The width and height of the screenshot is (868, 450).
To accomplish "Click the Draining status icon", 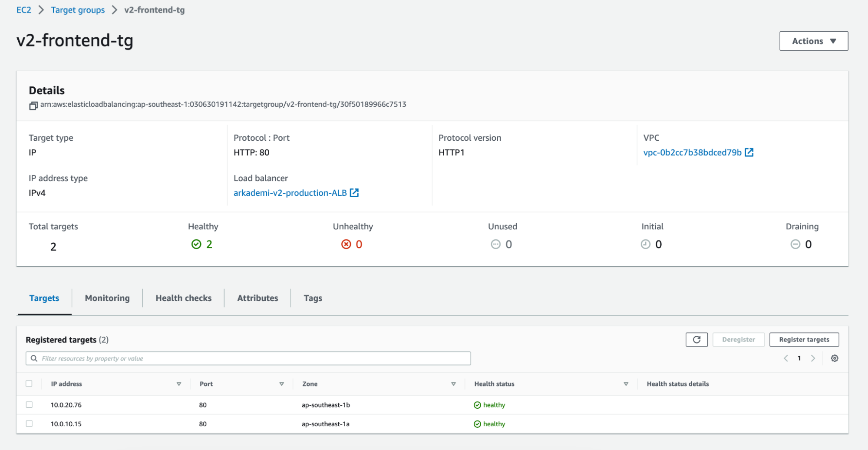I will tap(795, 244).
